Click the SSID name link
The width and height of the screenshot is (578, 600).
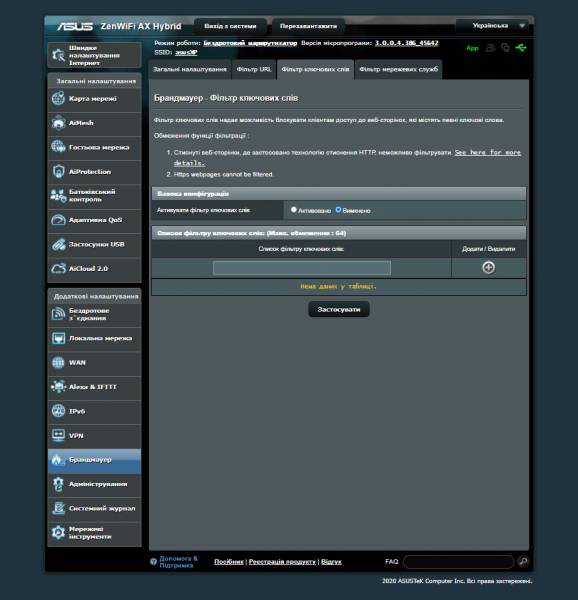point(186,52)
